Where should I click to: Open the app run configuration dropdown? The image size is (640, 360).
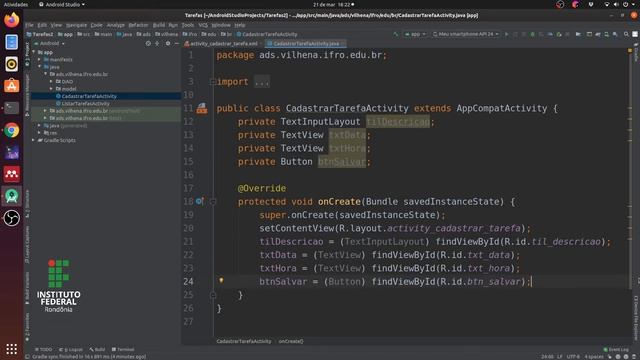tap(415, 34)
